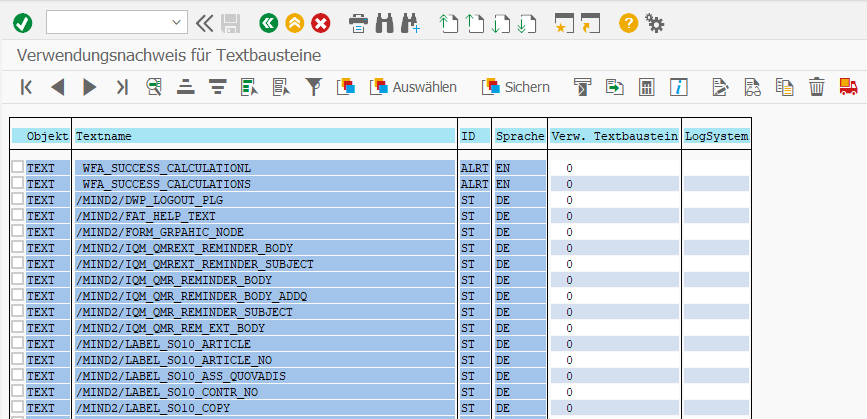This screenshot has height=419, width=867.
Task: Click the Sort Ascending icon
Action: pyautogui.click(x=186, y=87)
